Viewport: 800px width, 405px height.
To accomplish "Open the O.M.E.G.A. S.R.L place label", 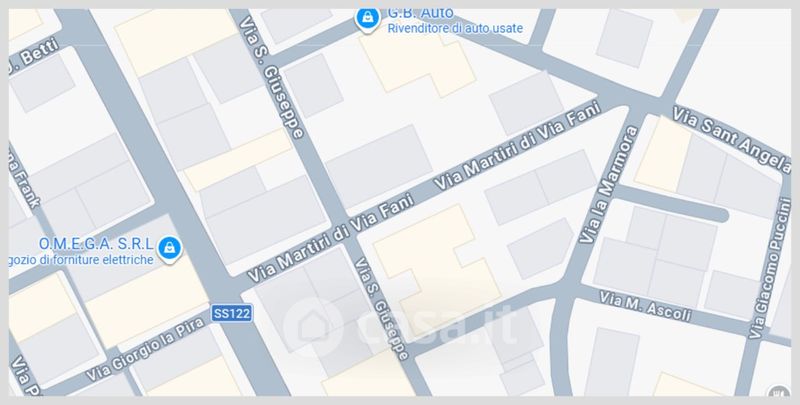I will 96,244.
